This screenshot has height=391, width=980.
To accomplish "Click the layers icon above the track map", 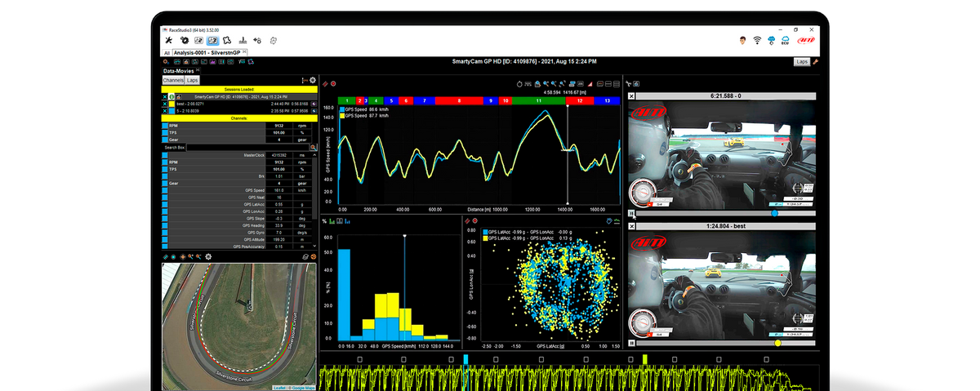I will click(305, 256).
